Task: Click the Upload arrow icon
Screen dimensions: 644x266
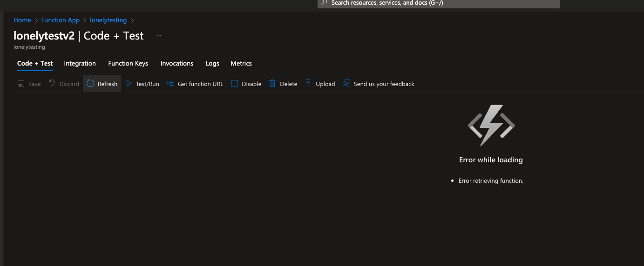Action: 308,84
